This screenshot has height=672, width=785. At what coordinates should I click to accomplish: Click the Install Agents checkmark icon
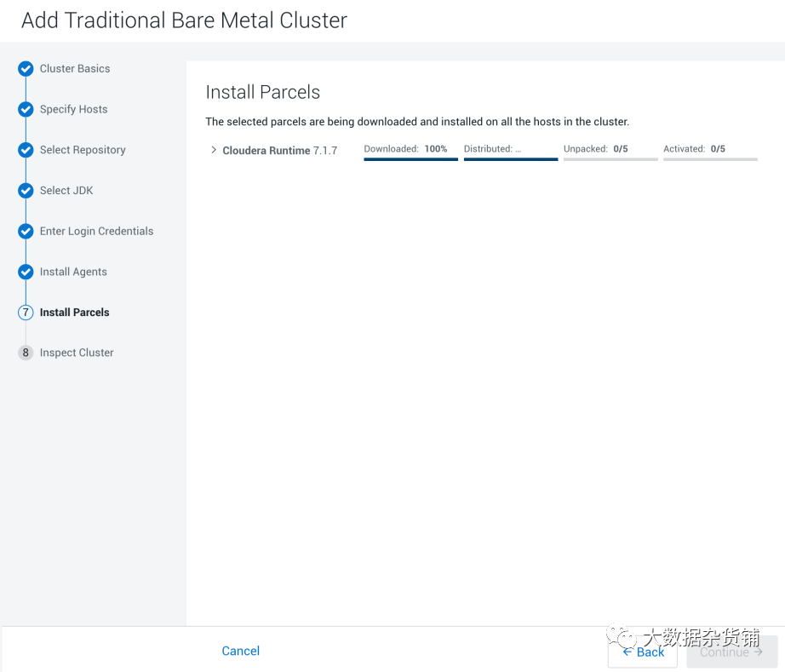[x=26, y=272]
